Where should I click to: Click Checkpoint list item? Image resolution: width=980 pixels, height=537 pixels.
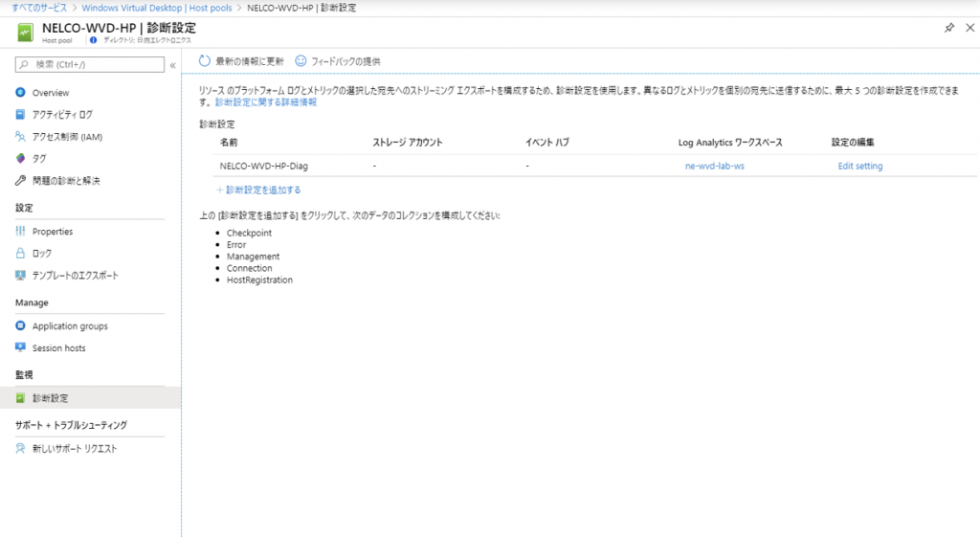(x=249, y=233)
